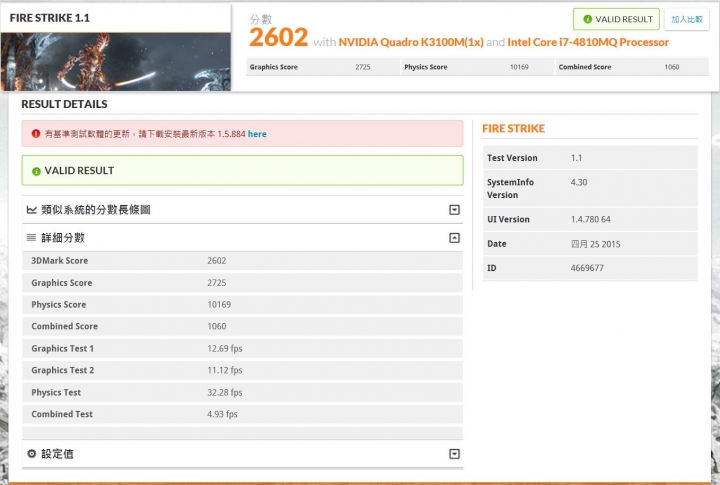The image size is (720, 485).
Task: Click the 分數 label above the score
Action: pyautogui.click(x=260, y=19)
